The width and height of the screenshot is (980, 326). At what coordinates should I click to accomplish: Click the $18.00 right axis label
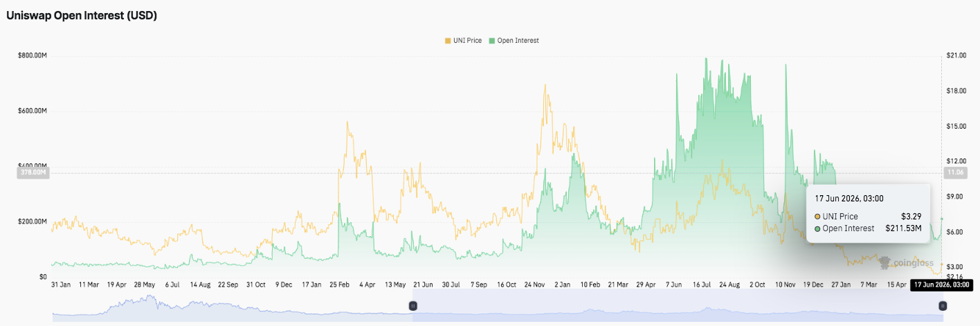(956, 91)
